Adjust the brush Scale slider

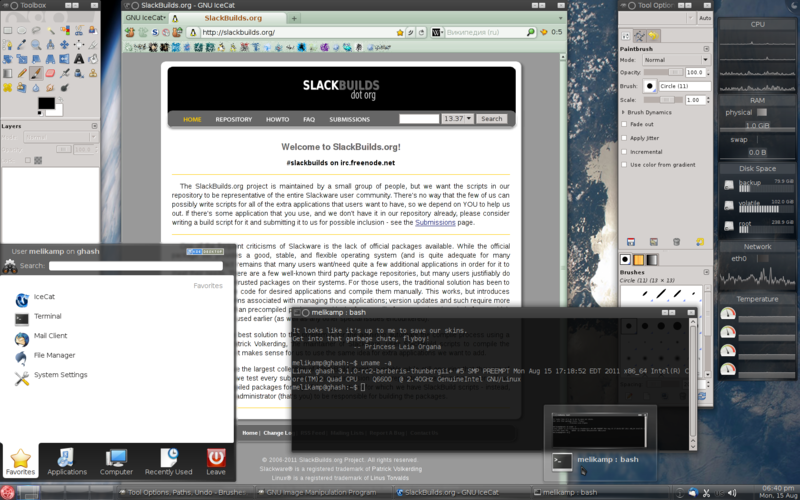pos(663,100)
